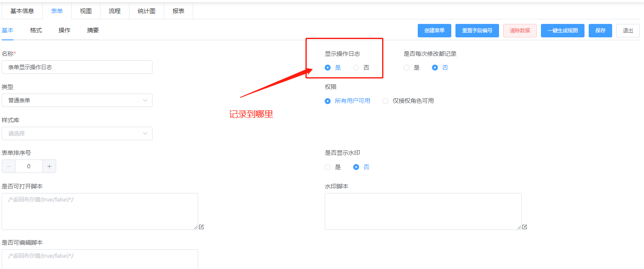The image size is (644, 269).
Task: Switch to 表单 tab
Action: point(57,11)
